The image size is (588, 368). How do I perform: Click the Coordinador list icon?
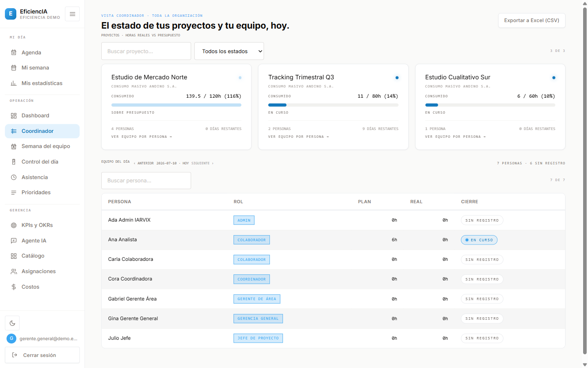point(13,131)
